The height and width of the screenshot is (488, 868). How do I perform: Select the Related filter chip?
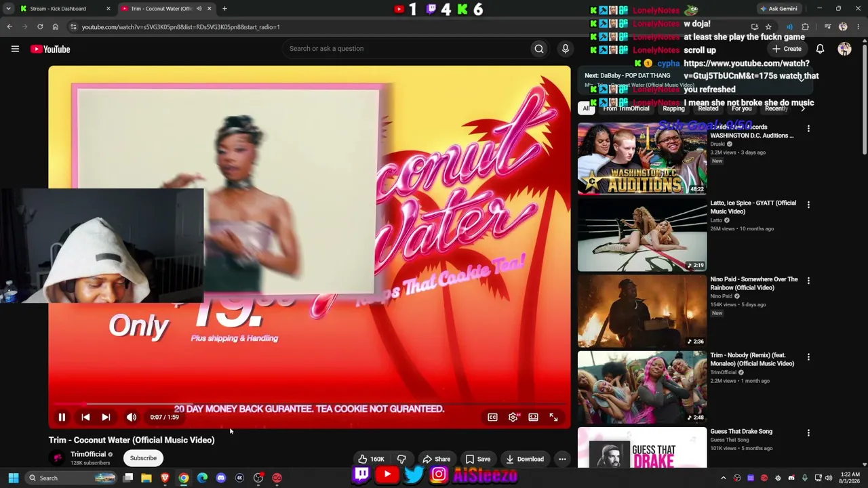click(708, 108)
